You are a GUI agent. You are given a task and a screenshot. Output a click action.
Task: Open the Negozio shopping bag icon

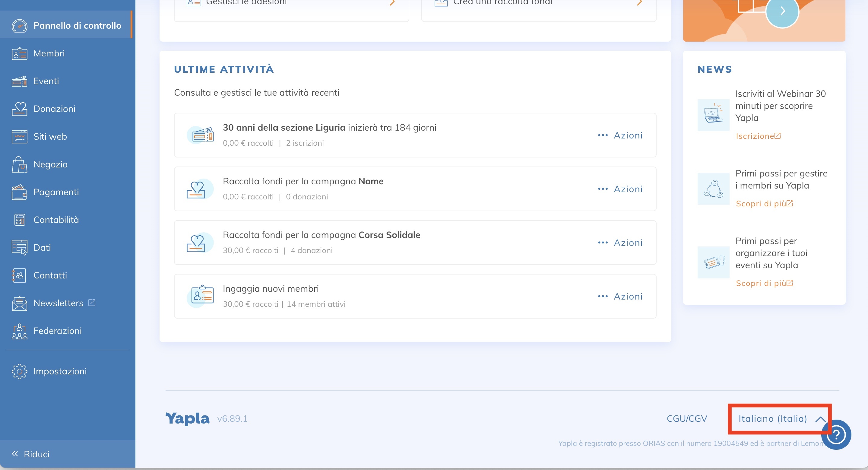[x=19, y=164]
